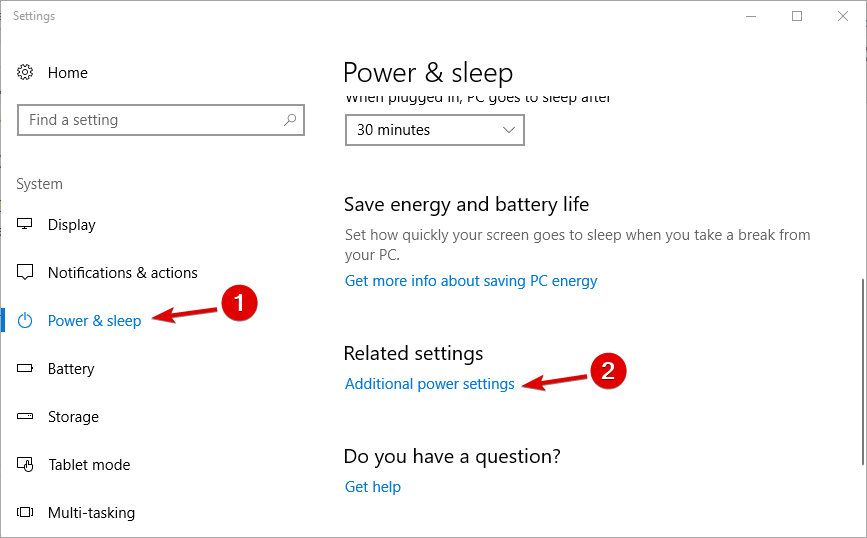Go to Battery settings page
Image resolution: width=867 pixels, height=538 pixels.
click(71, 369)
